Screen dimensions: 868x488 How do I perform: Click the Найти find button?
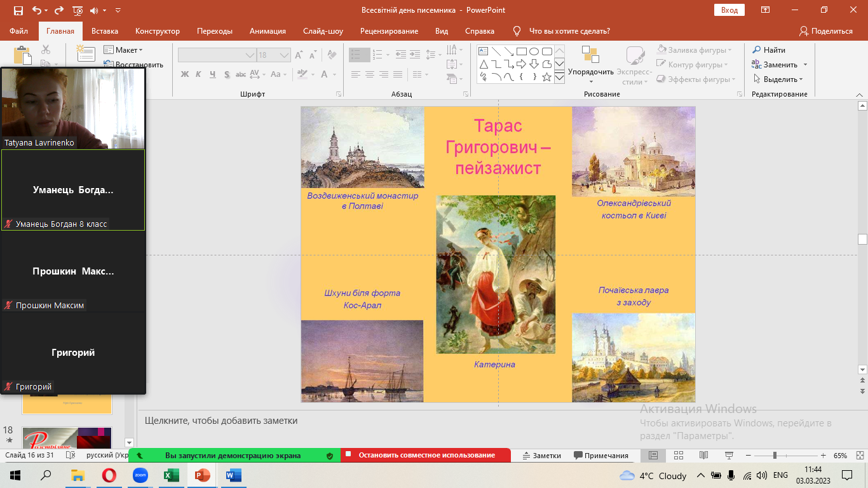click(x=769, y=50)
